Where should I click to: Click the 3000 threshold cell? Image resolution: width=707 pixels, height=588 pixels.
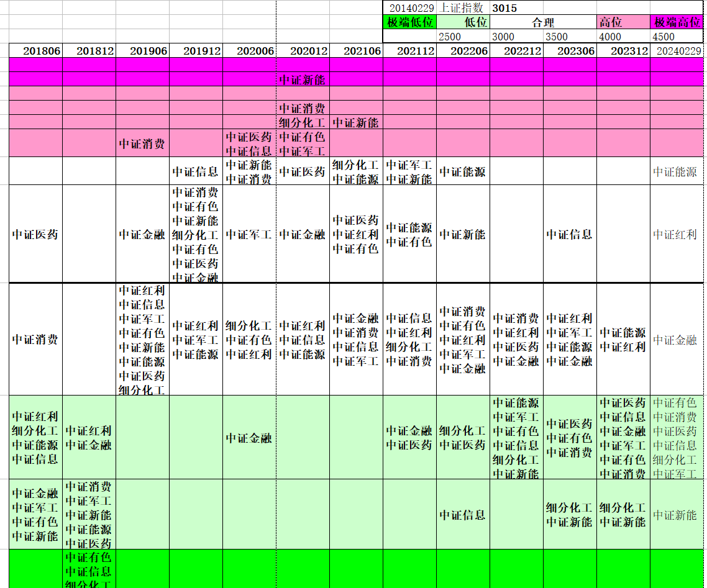pyautogui.click(x=516, y=37)
